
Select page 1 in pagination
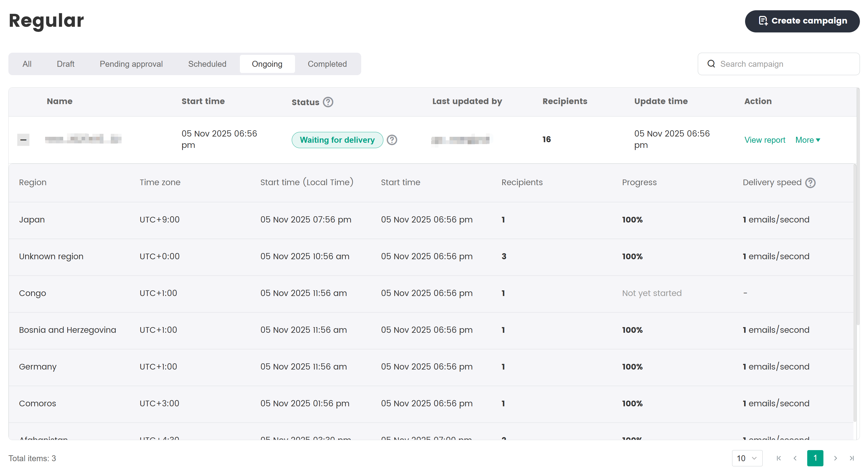coord(815,458)
